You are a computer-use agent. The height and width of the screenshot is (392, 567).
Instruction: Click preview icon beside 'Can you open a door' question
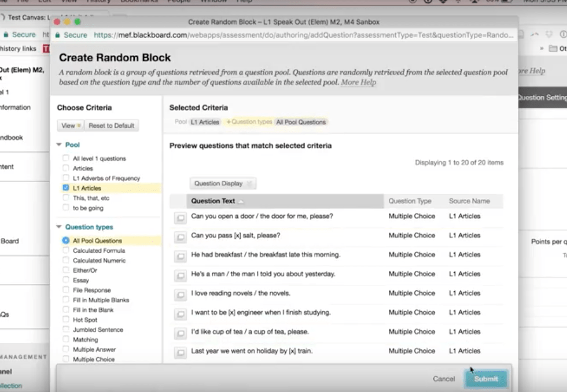pos(181,217)
